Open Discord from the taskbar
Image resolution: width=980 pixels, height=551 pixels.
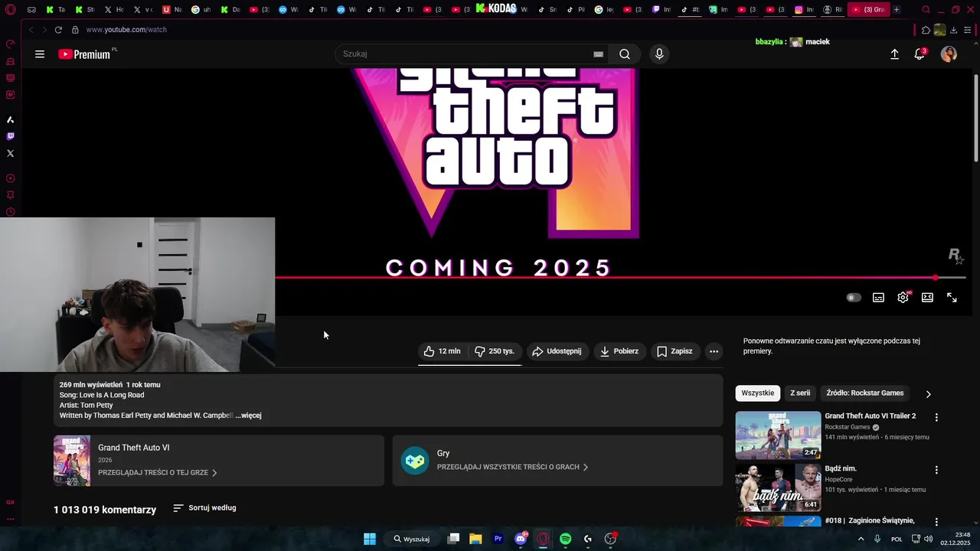pos(521,539)
